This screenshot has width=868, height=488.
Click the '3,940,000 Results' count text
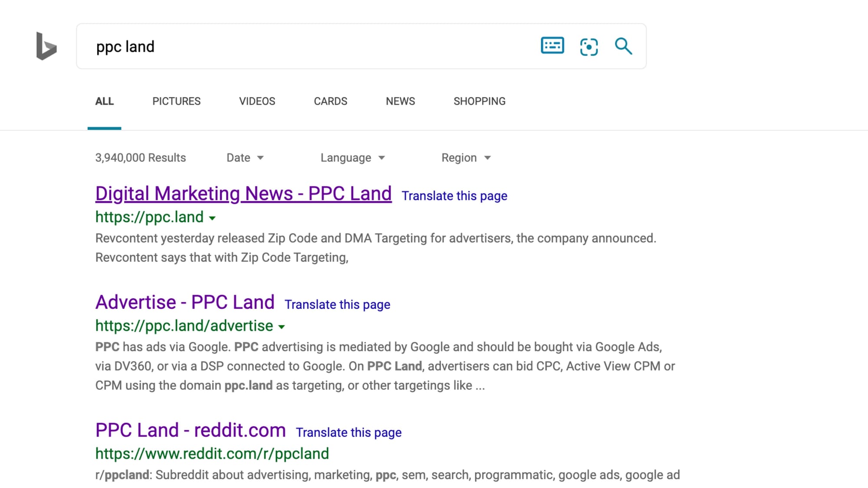141,157
